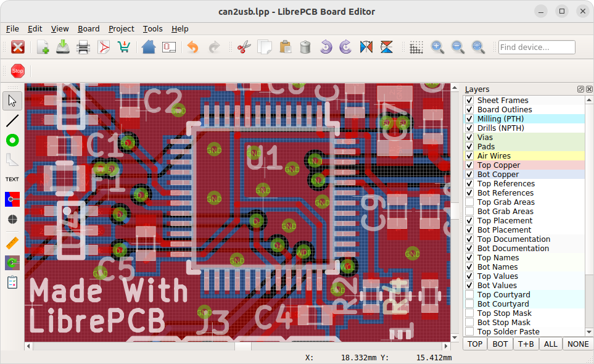Viewport: 594px width, 364px height.
Task: Open the Board menu
Action: pos(89,29)
